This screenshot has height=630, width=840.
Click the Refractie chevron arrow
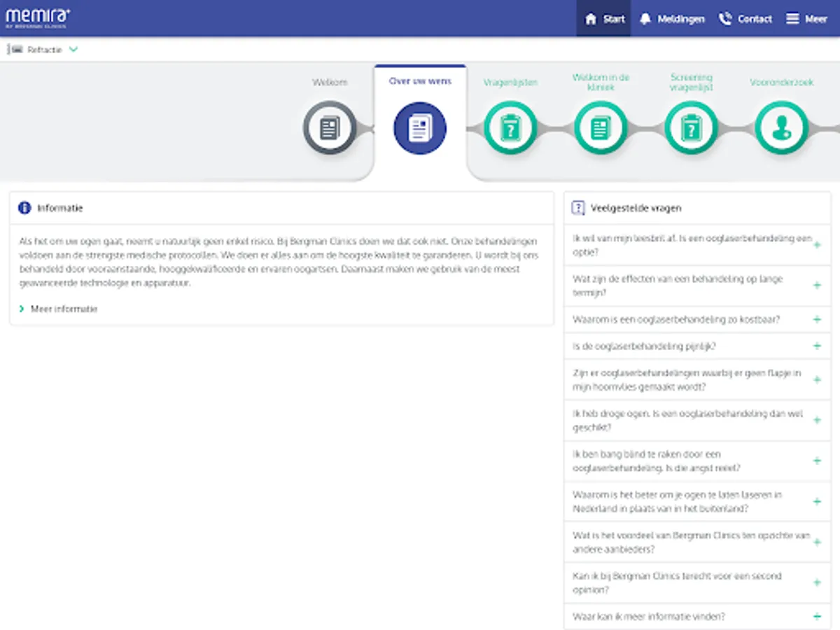[x=73, y=50]
